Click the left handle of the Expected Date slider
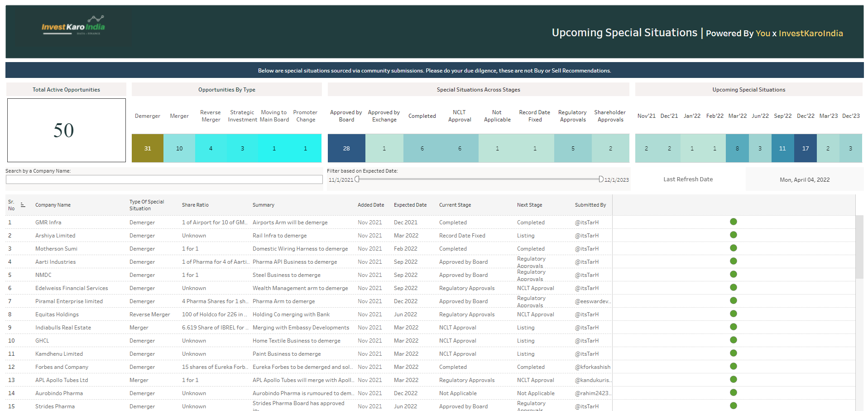The height and width of the screenshot is (411, 868). (x=357, y=179)
